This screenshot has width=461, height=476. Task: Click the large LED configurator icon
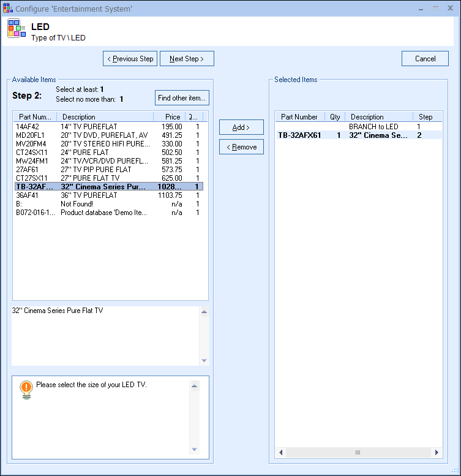point(17,28)
